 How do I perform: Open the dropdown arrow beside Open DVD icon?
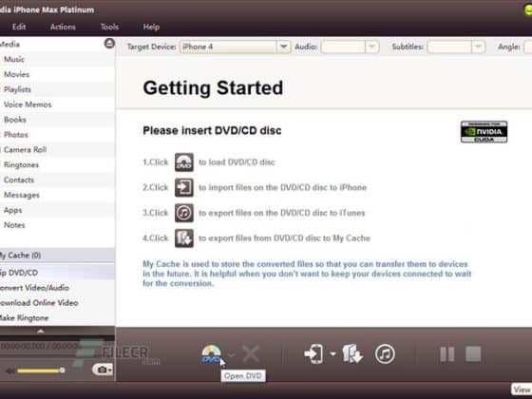coord(232,355)
